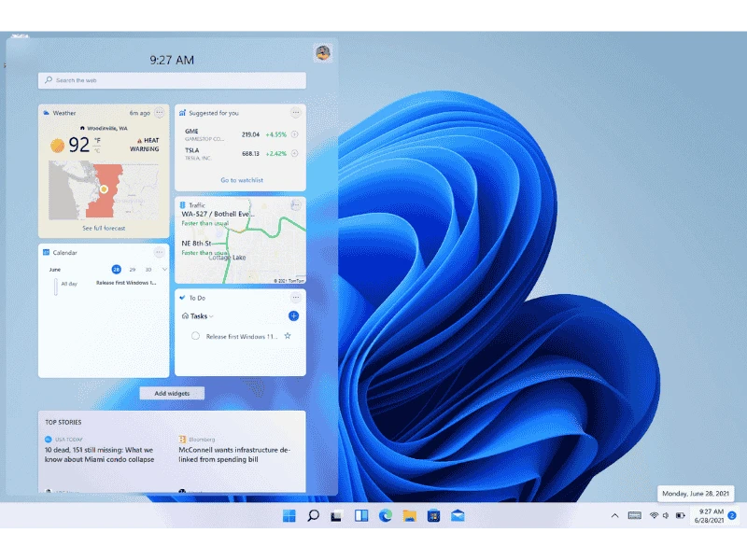Viewport: 747px width, 560px height.
Task: Open Microsoft Store from the taskbar
Action: (433, 516)
